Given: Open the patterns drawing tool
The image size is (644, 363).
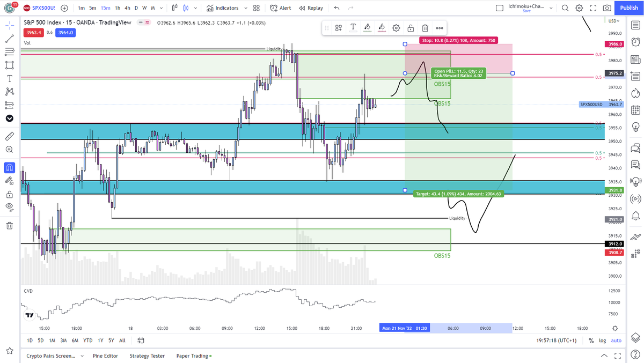Looking at the screenshot, I should [x=9, y=92].
